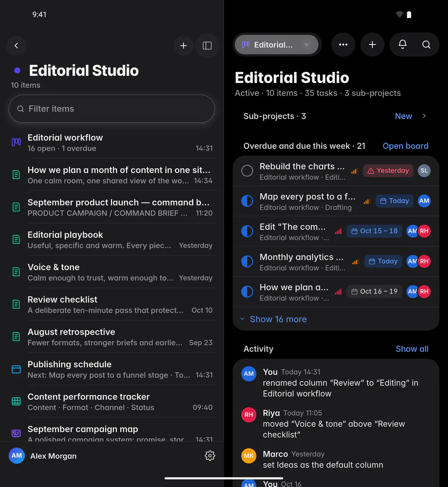Open Oct 16 – 19 date chip
This screenshot has height=487, width=448.
tap(374, 291)
